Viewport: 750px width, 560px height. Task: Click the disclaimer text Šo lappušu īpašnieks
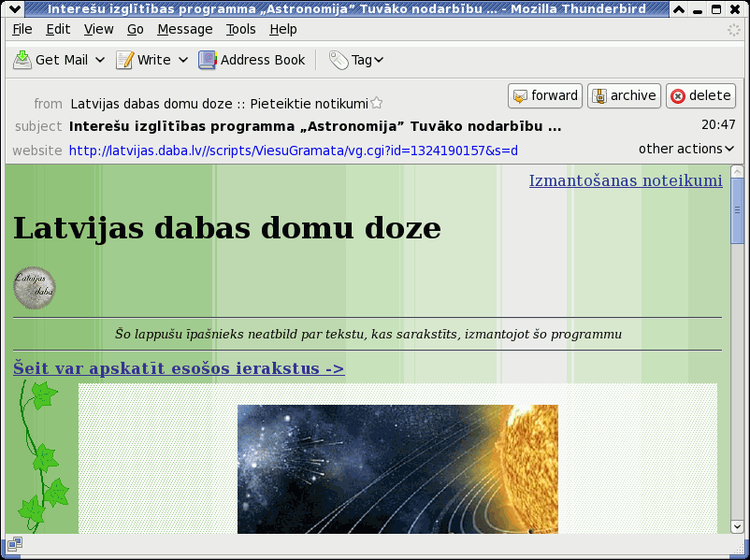tap(368, 334)
